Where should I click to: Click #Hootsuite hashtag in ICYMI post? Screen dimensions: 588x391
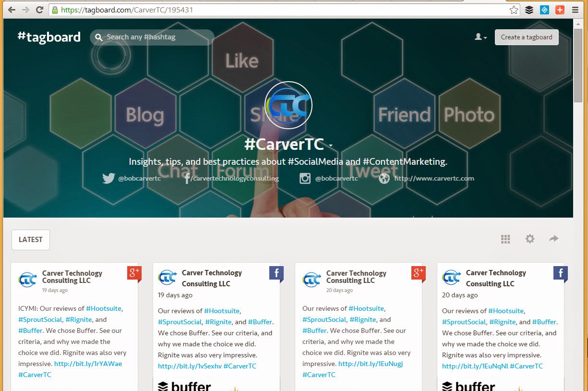(104, 308)
